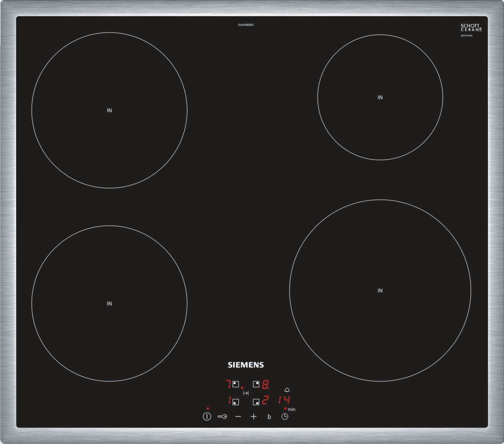Tap the kitchen timer bell symbol
This screenshot has width=504, height=444.
tap(287, 390)
